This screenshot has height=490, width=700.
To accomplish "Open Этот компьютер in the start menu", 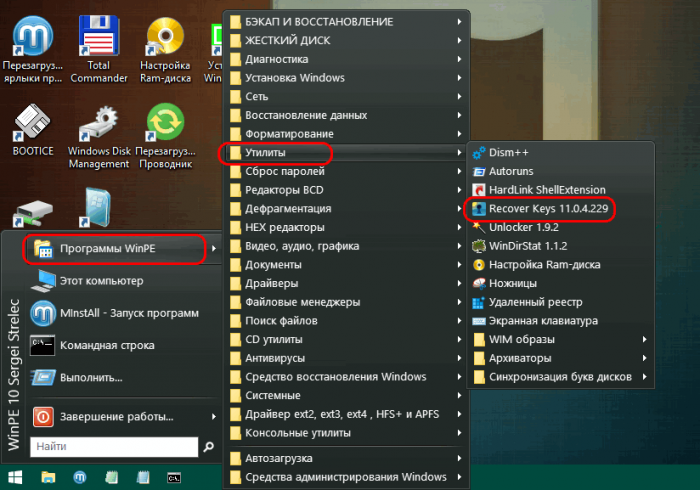I will tap(124, 281).
